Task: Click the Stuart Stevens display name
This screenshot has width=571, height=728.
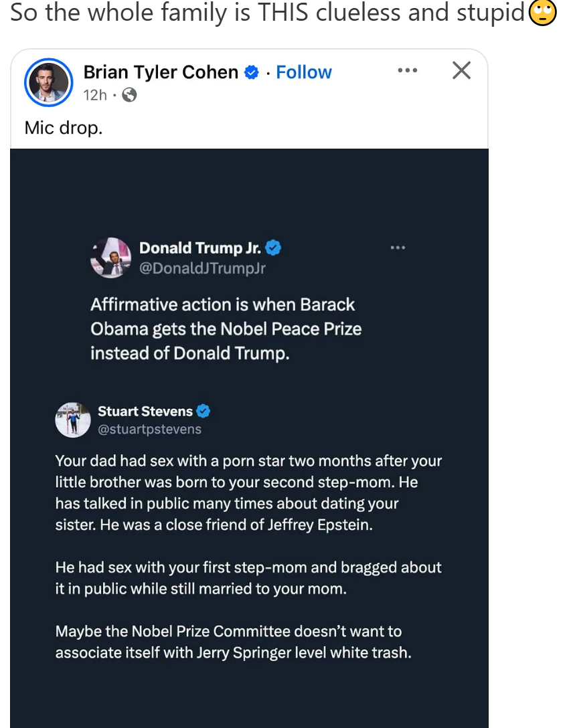Action: coord(145,411)
